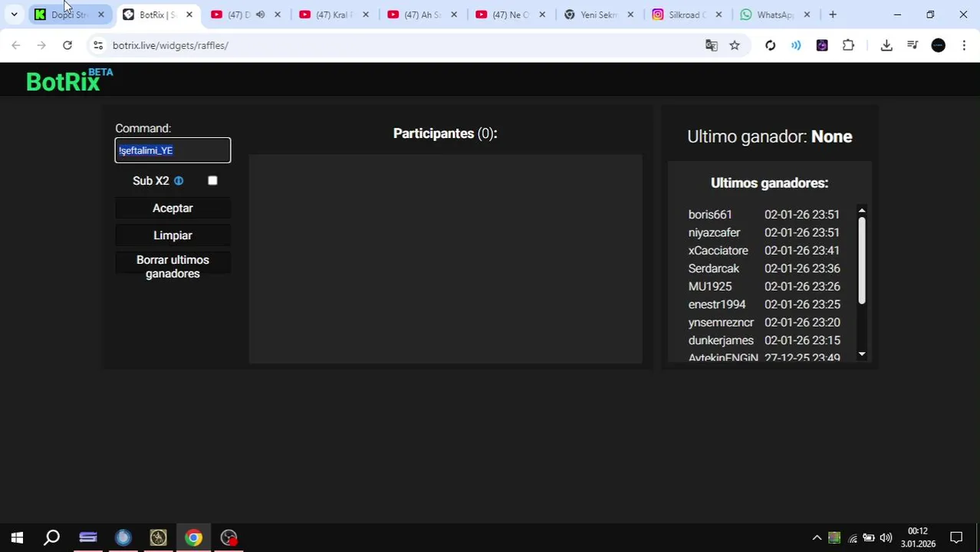
Task: Open the notification center icon
Action: click(956, 537)
